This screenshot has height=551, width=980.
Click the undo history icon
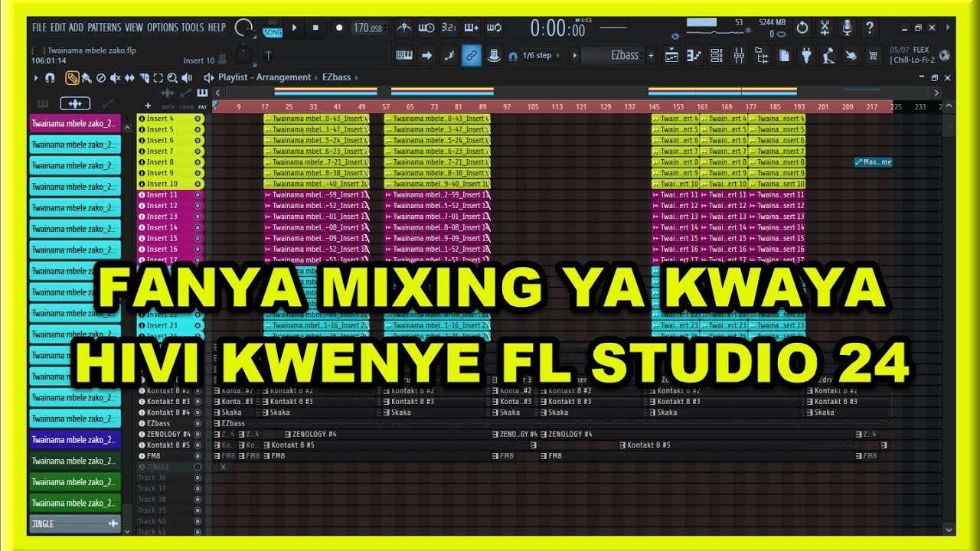(x=802, y=28)
